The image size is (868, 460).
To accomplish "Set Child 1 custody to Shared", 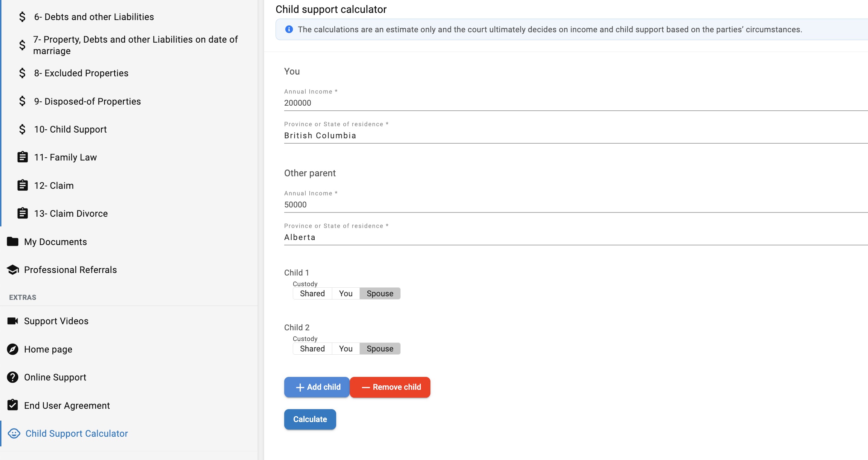I will coord(312,293).
